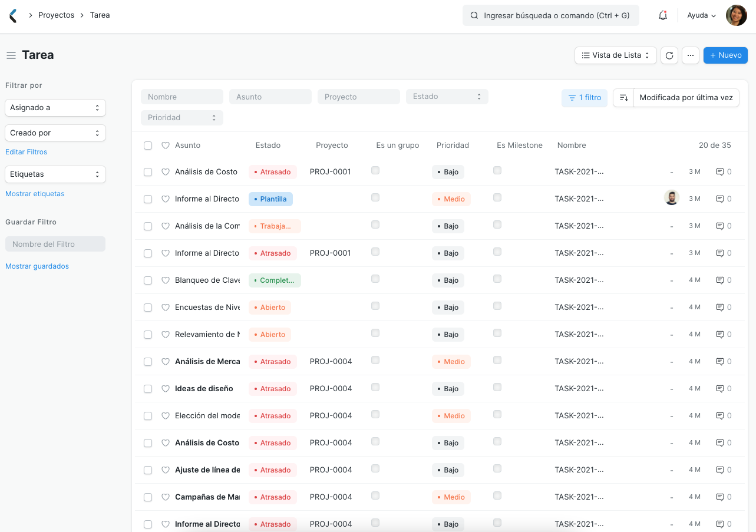Viewport: 756px width, 532px height.
Task: Select the Elección del mode row checkbox
Action: pos(148,416)
